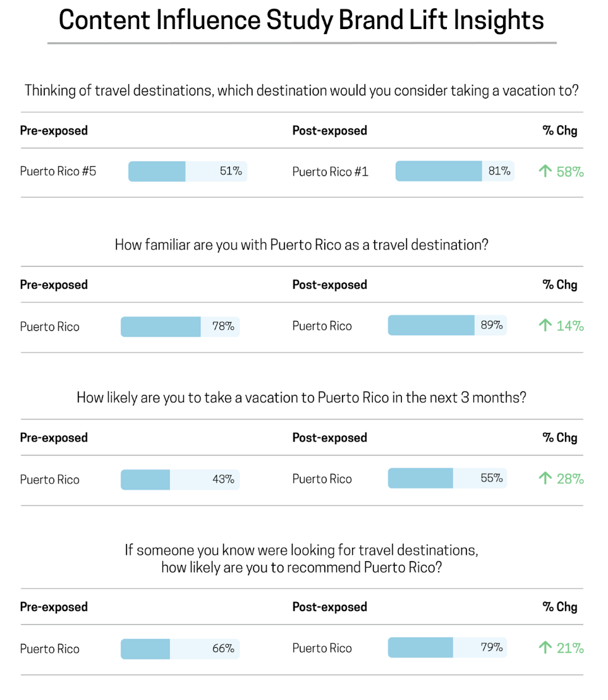Click the recommend Puerto Rico question text
Image resolution: width=608 pixels, height=700 pixels.
tap(301, 558)
